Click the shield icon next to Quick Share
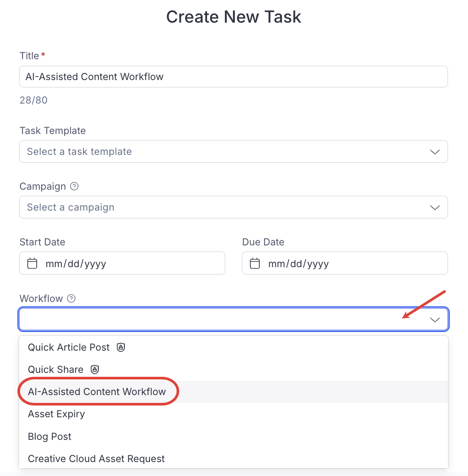Screen dimensions: 468x476 click(95, 369)
